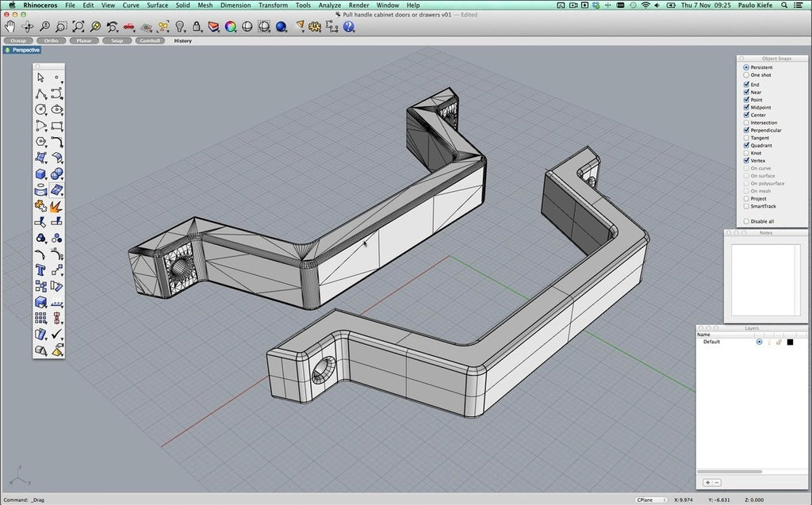Image resolution: width=812 pixels, height=505 pixels.
Task: Toggle the Snap button
Action: [x=117, y=40]
